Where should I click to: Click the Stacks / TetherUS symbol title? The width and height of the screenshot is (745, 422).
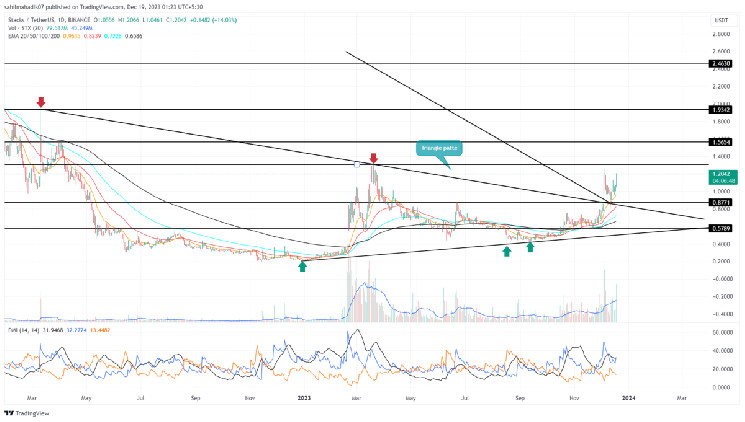click(49, 20)
